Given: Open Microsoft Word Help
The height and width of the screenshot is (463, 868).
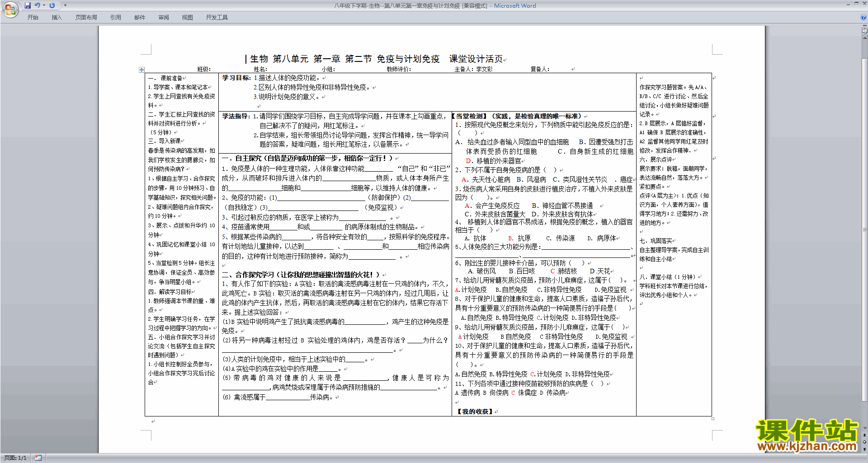Looking at the screenshot, I should (x=863, y=17).
